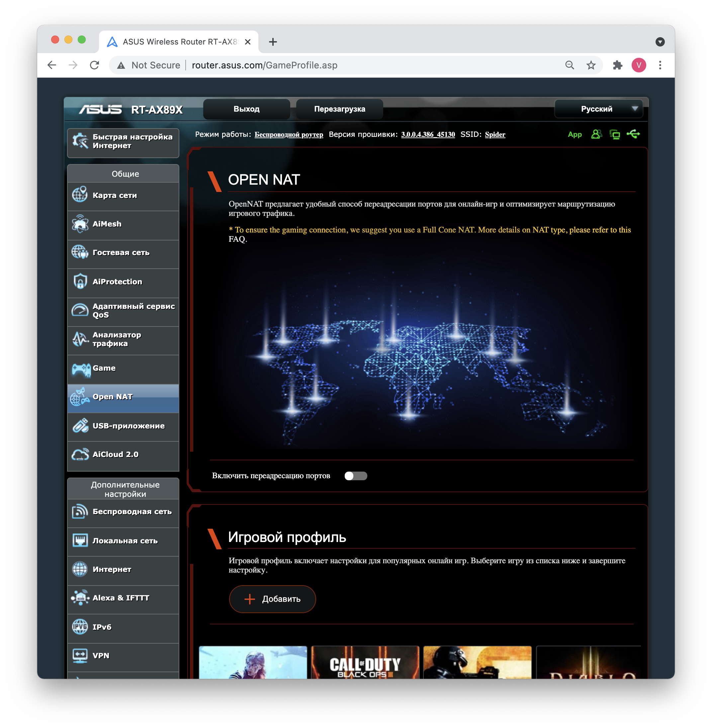The image size is (712, 728).
Task: Open the Русский language dropdown
Action: tap(598, 109)
